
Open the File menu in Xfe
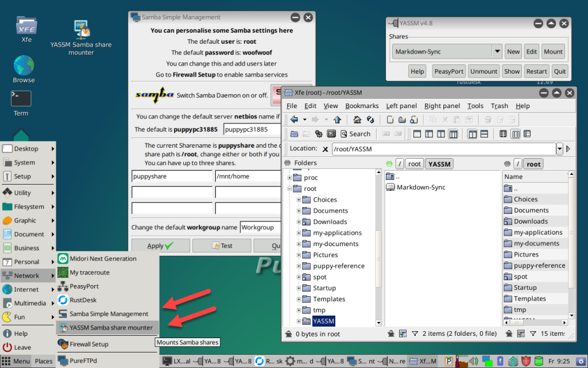[292, 106]
